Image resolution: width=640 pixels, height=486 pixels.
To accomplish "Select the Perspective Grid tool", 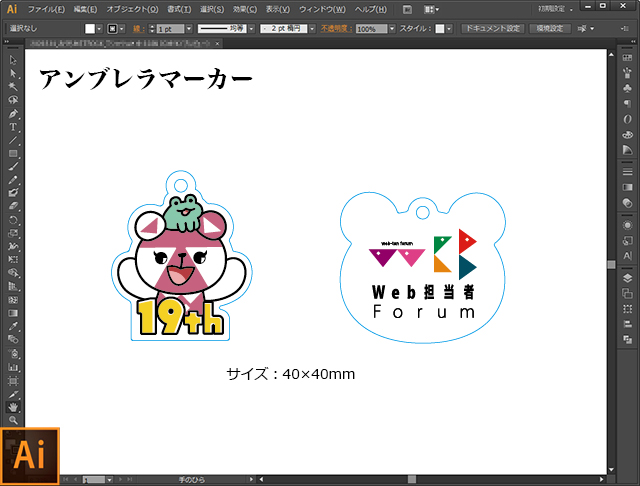I will point(13,286).
